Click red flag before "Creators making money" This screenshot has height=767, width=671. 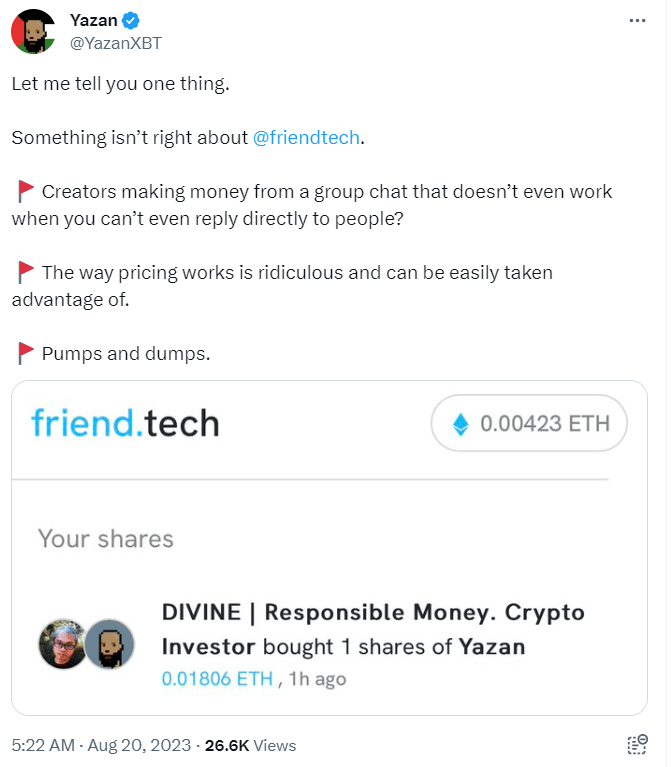coord(26,191)
